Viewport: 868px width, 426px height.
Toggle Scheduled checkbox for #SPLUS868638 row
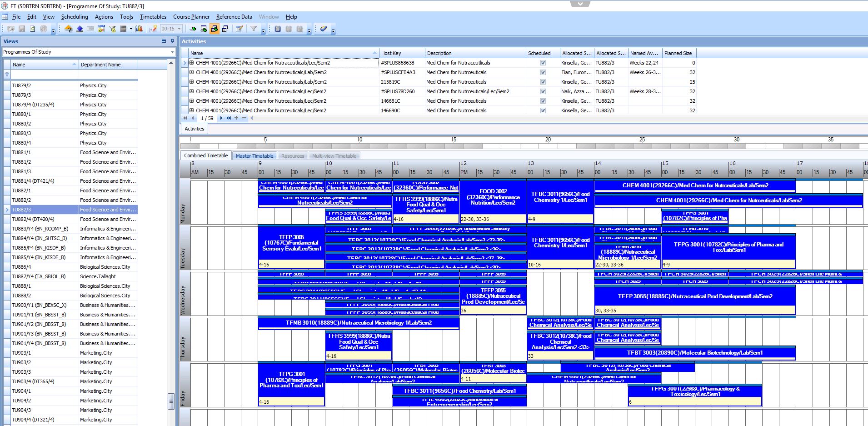click(543, 63)
